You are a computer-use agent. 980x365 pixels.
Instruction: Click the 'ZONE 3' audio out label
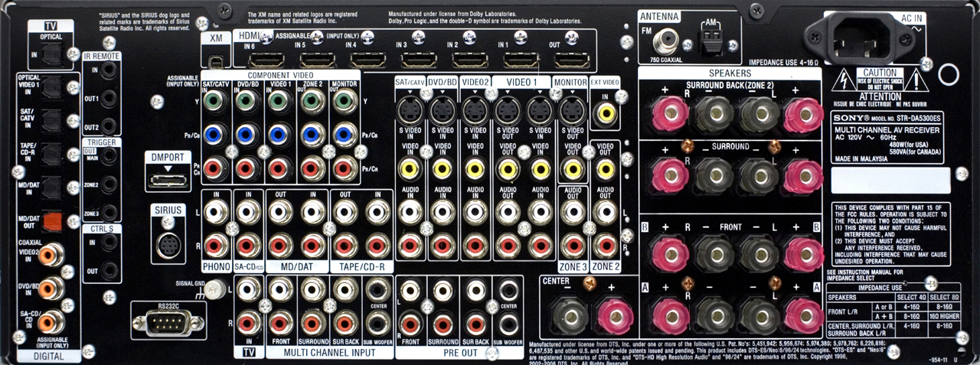coord(573,267)
